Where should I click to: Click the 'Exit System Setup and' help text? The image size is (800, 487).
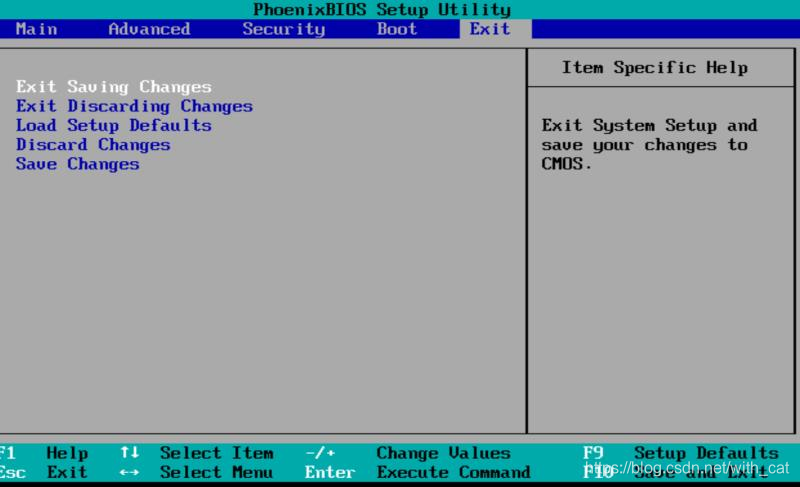click(649, 125)
